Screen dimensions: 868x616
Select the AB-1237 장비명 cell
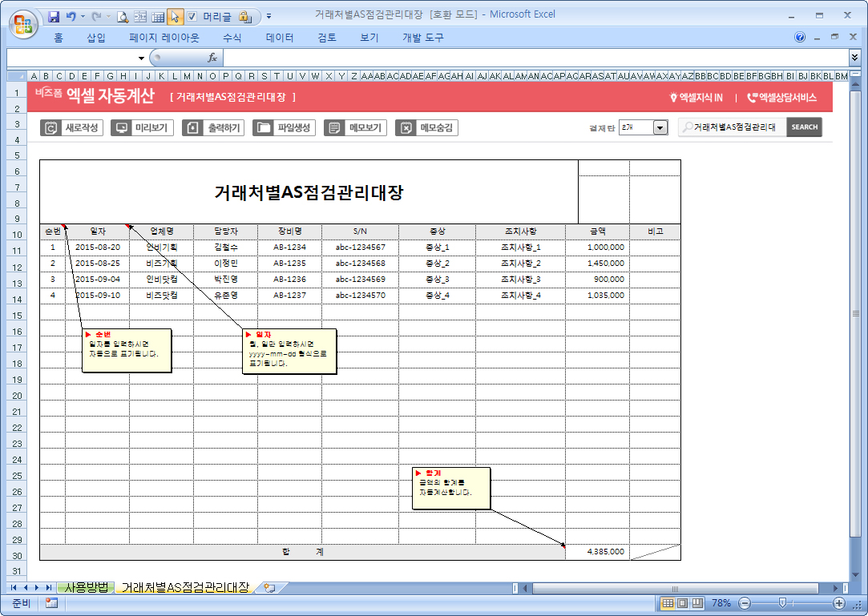tap(289, 296)
